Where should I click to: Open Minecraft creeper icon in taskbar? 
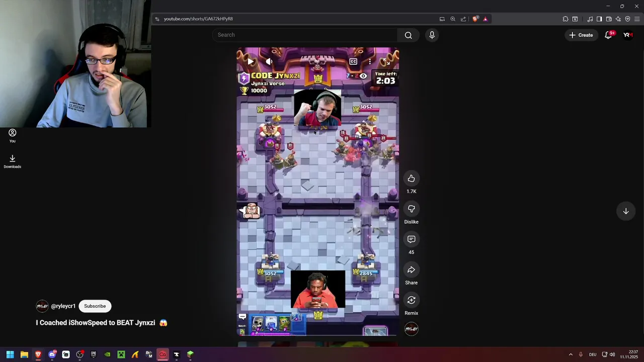(x=121, y=354)
